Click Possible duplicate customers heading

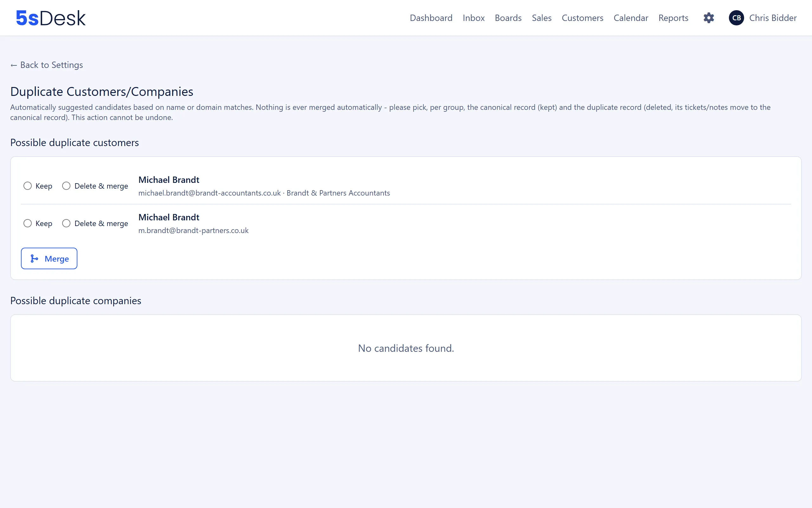coord(75,143)
